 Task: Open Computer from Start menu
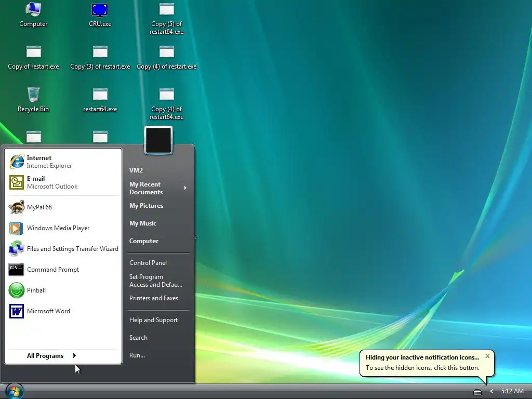pyautogui.click(x=158, y=241)
